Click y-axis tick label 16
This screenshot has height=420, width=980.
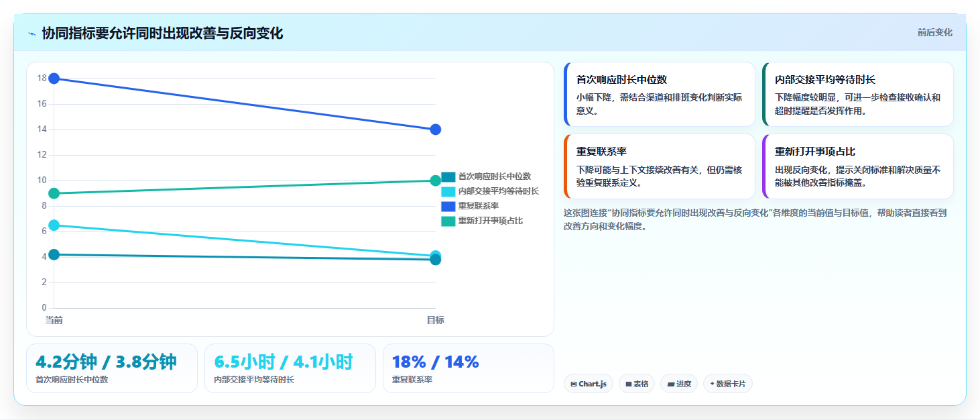(42, 104)
